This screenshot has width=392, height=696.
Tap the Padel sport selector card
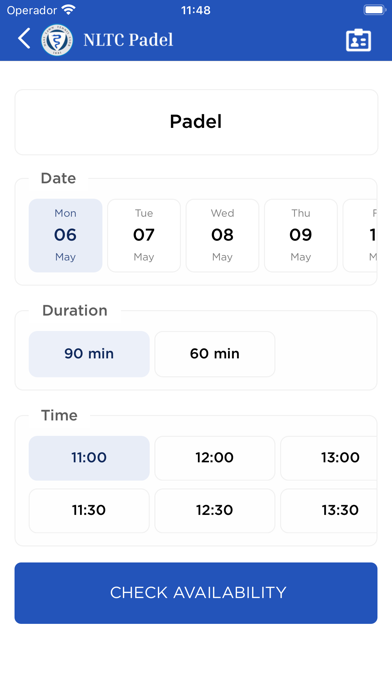(196, 122)
